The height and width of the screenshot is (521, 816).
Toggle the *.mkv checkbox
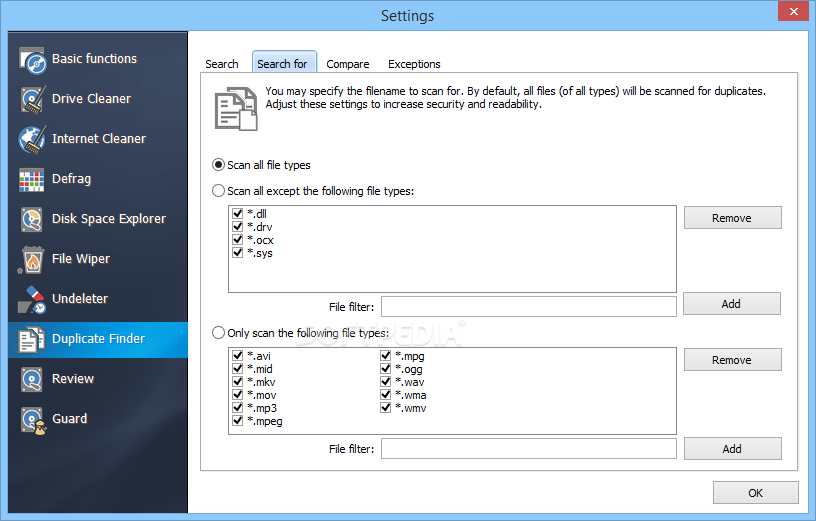(x=238, y=382)
